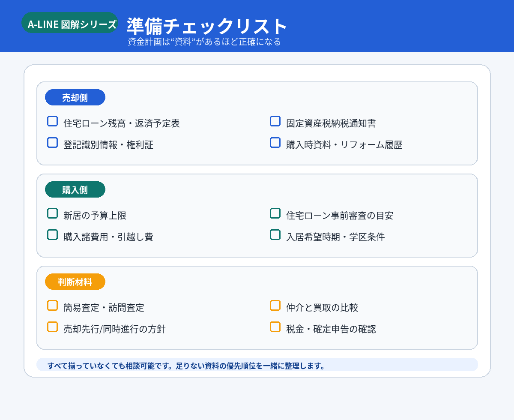Click the text 固定資産税納税通知書
The height and width of the screenshot is (420, 514).
(x=331, y=123)
